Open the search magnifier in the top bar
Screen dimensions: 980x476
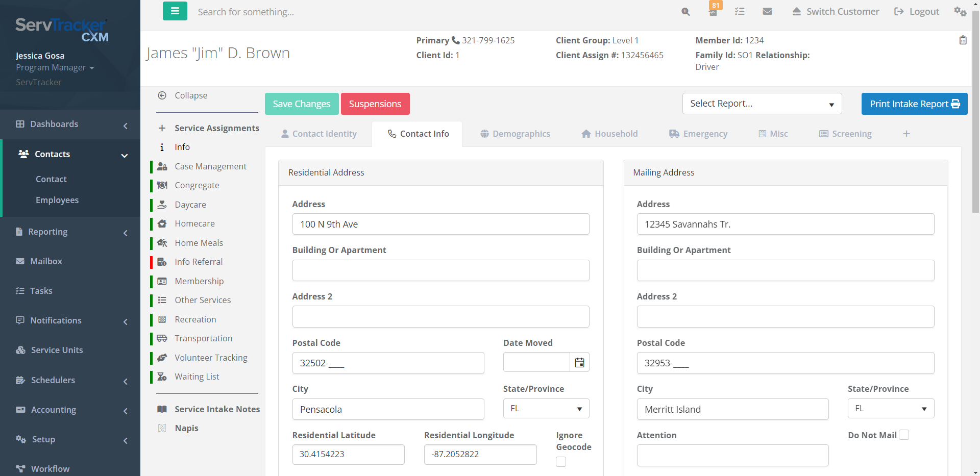point(685,11)
